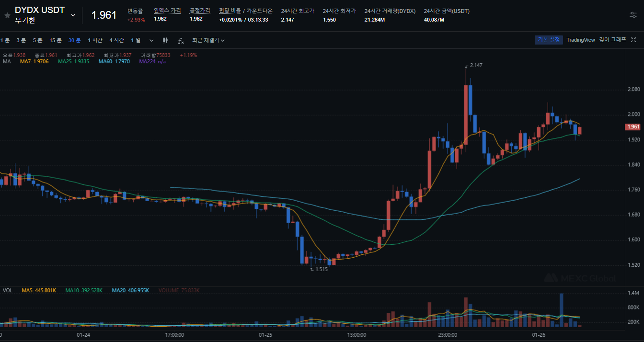Click the 24시간 최저가 value 1.550
644x342 pixels.
pyautogui.click(x=329, y=19)
